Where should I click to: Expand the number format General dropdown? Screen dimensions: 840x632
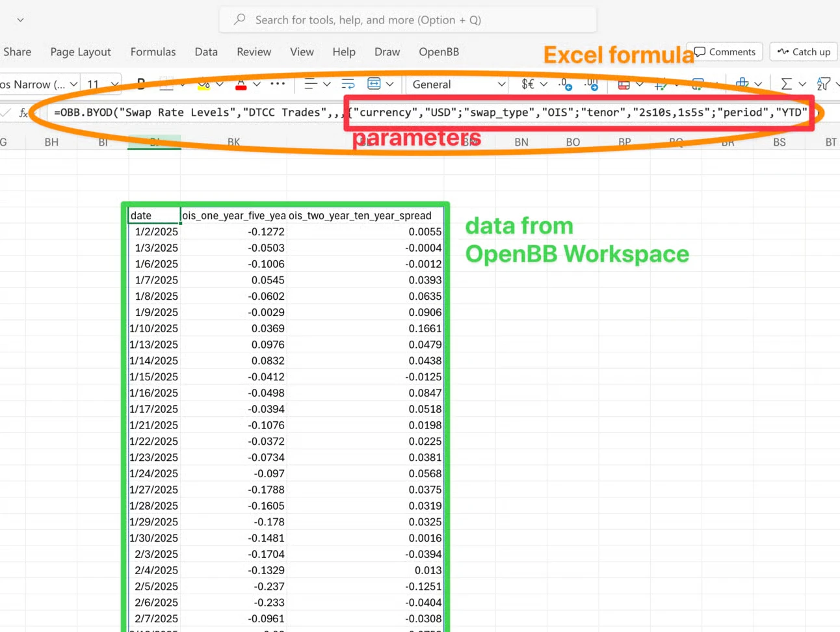(x=501, y=85)
